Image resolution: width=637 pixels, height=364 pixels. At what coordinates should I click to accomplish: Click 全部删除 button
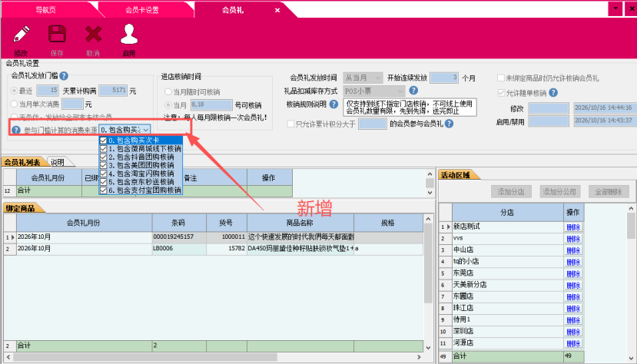(x=609, y=192)
